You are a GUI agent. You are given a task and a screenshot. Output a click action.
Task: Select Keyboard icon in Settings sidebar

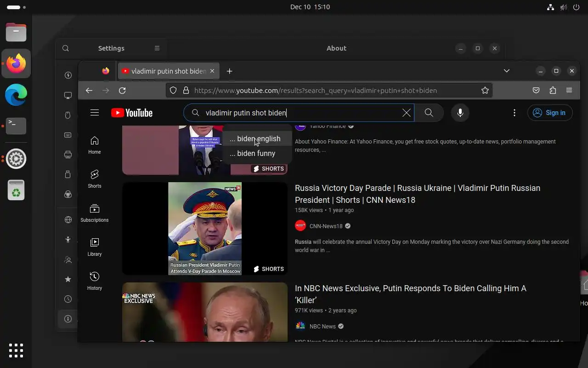[68, 135]
